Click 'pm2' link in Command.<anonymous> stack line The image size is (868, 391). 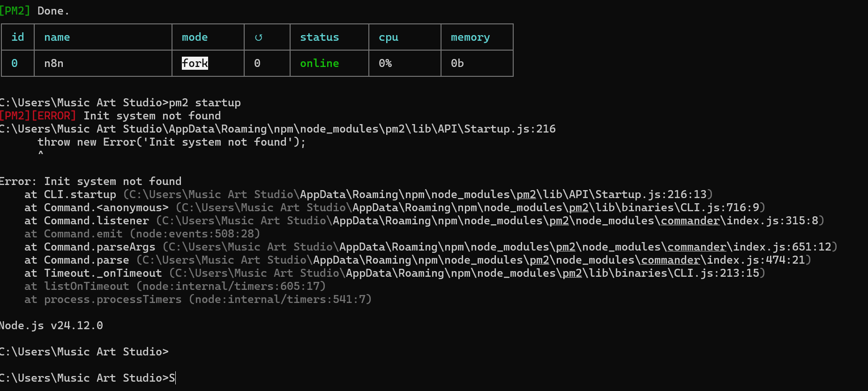579,207
